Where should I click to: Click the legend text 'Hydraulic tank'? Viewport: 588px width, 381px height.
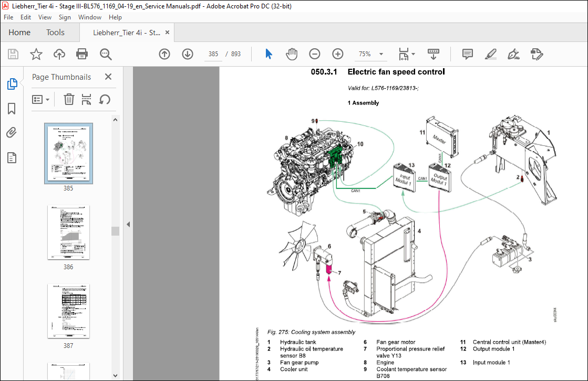pos(298,342)
